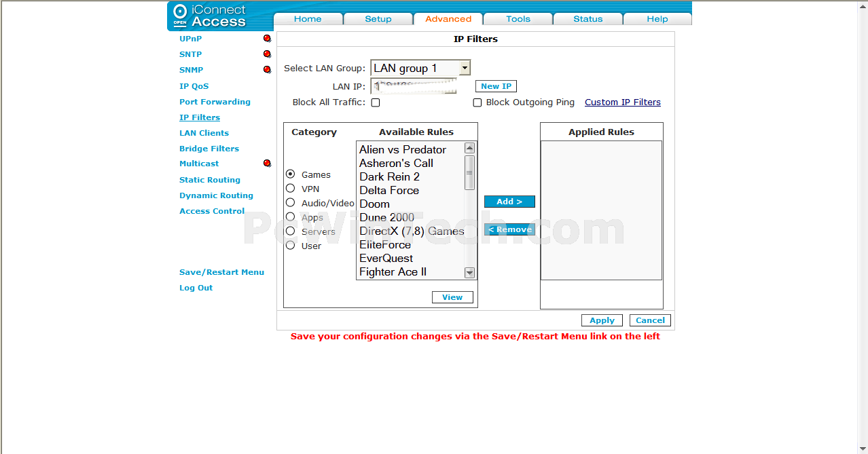The image size is (868, 454).
Task: Select the Audio/Video category radio button
Action: 291,202
